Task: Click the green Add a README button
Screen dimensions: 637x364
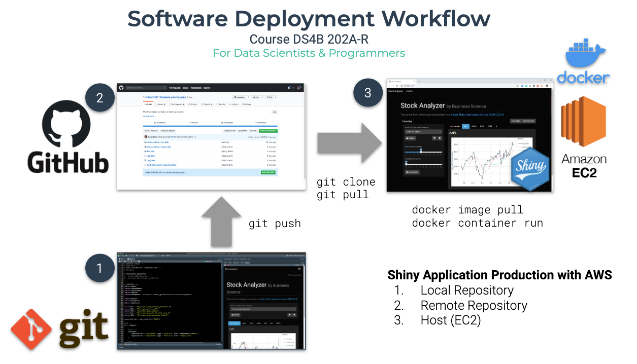Action: pyautogui.click(x=269, y=172)
